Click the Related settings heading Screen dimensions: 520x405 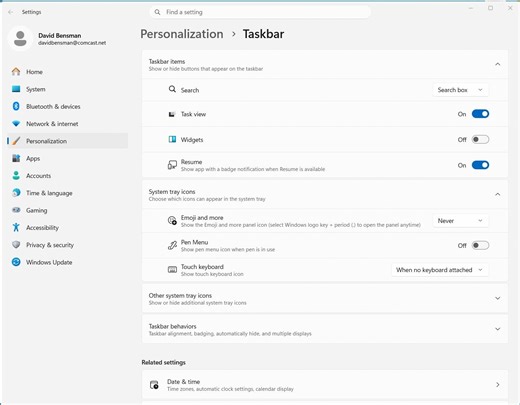[164, 362]
